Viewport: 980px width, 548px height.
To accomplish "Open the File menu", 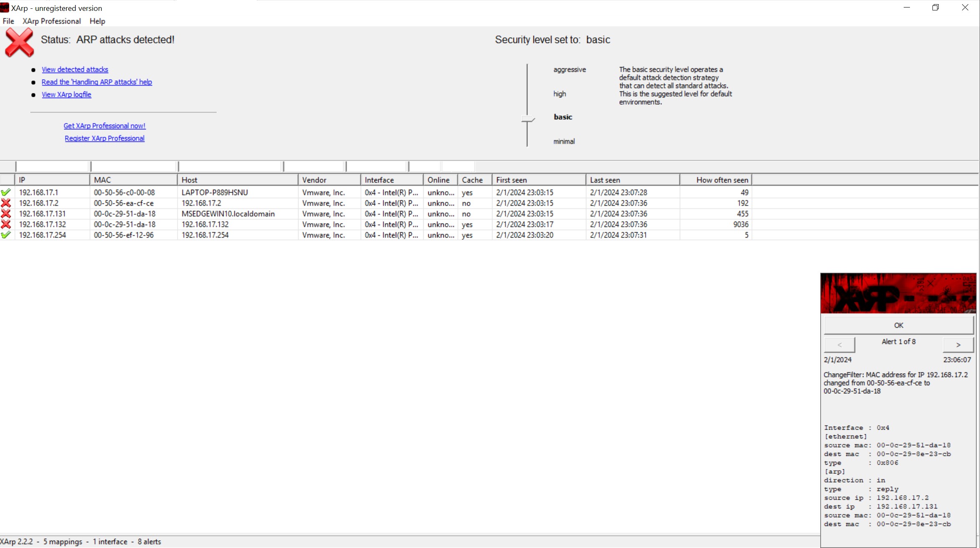I will tap(8, 21).
